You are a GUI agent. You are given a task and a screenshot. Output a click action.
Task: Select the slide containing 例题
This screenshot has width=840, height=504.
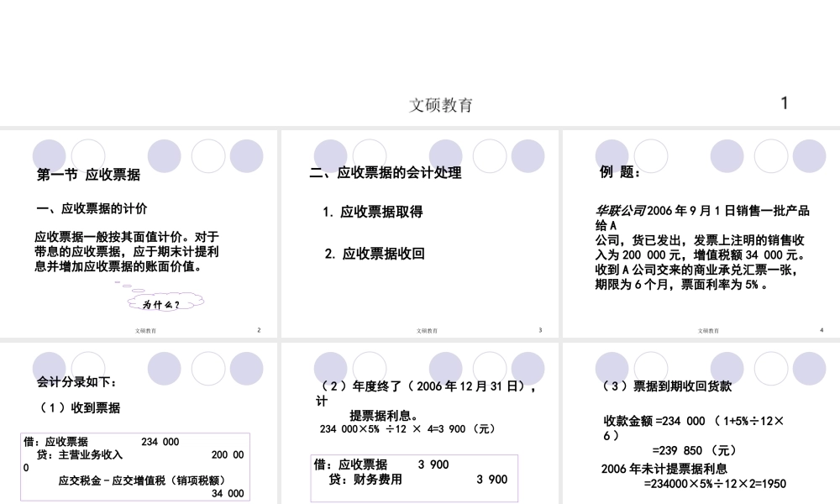point(699,233)
